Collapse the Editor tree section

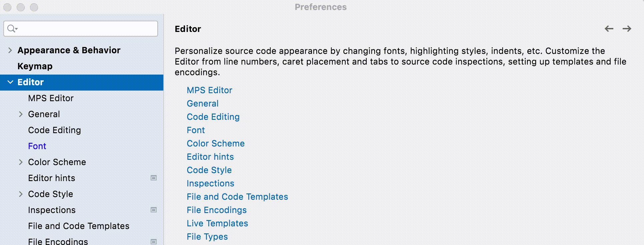point(10,82)
